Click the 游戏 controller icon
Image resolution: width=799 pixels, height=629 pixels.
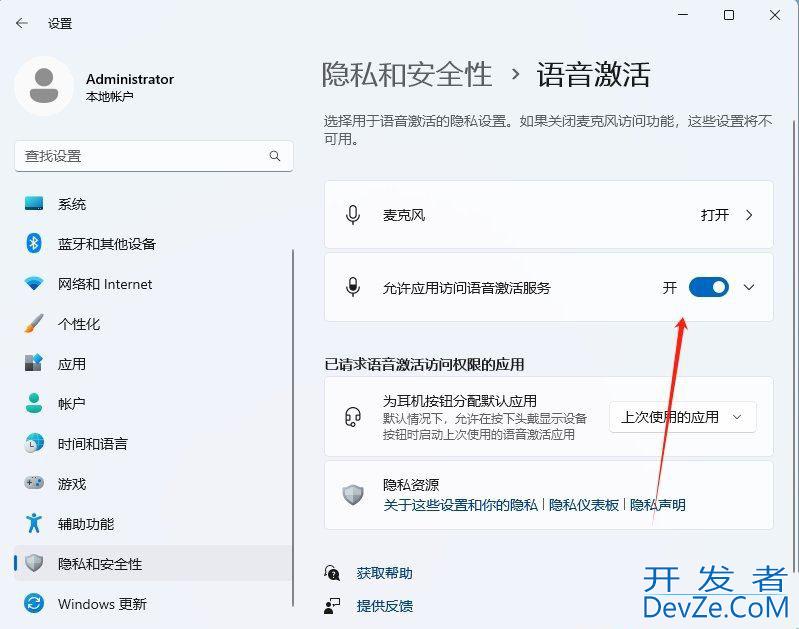click(34, 483)
